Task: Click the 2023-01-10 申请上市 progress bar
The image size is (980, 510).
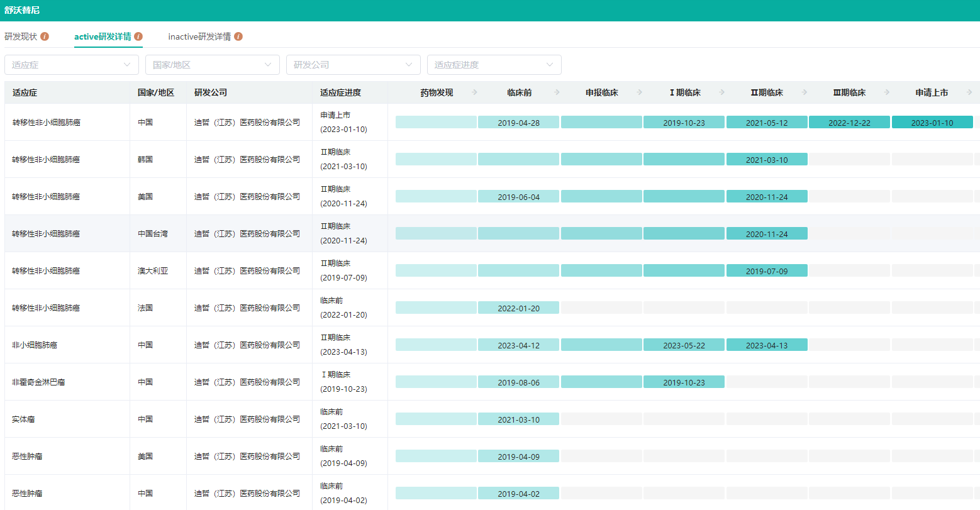Action: click(x=932, y=123)
